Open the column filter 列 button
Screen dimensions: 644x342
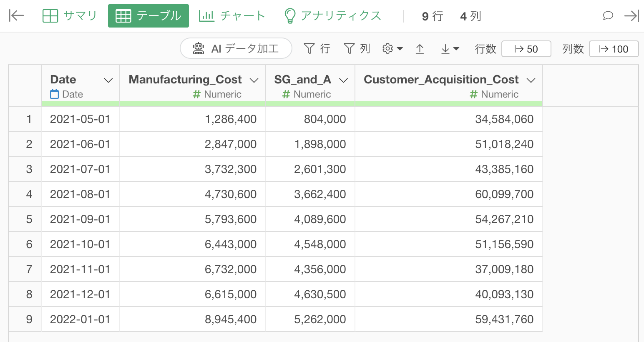[357, 49]
